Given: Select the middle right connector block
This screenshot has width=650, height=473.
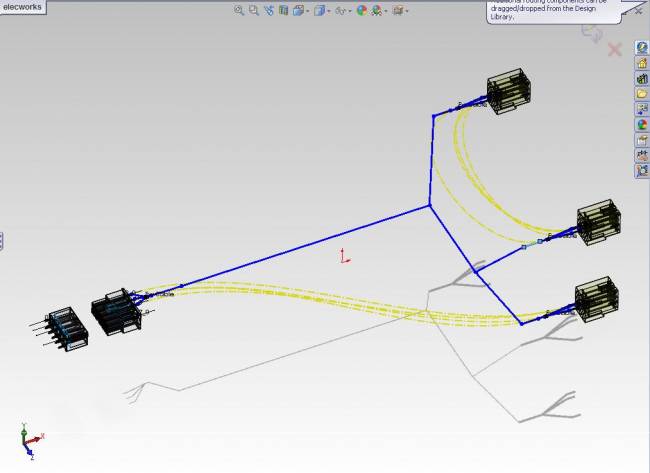Looking at the screenshot, I should pos(599,223).
